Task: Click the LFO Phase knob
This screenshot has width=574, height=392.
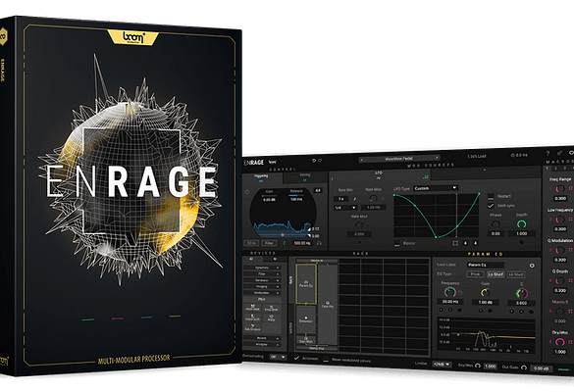Action: [x=496, y=223]
